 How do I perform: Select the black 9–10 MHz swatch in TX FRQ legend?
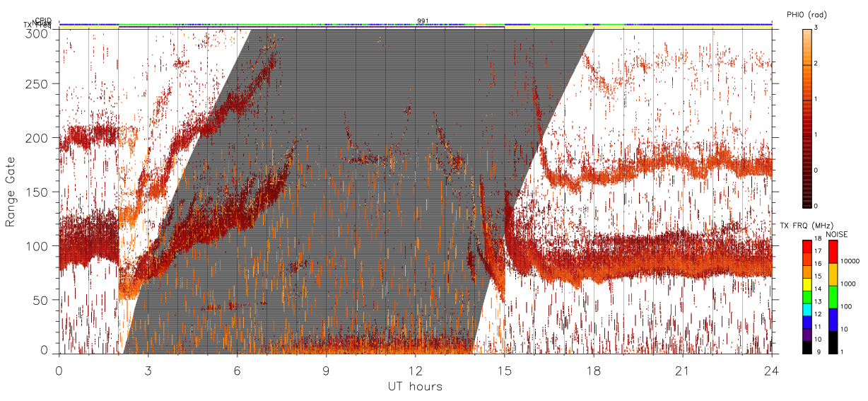[807, 348]
